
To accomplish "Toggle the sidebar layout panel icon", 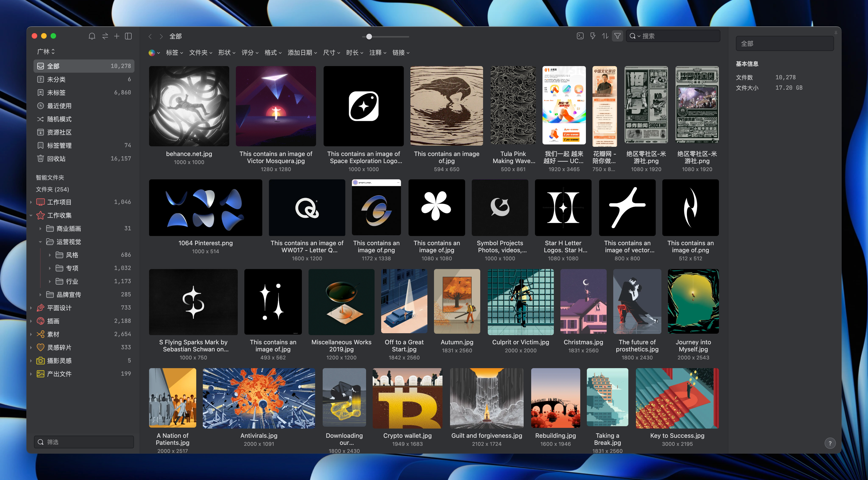I will pyautogui.click(x=128, y=36).
